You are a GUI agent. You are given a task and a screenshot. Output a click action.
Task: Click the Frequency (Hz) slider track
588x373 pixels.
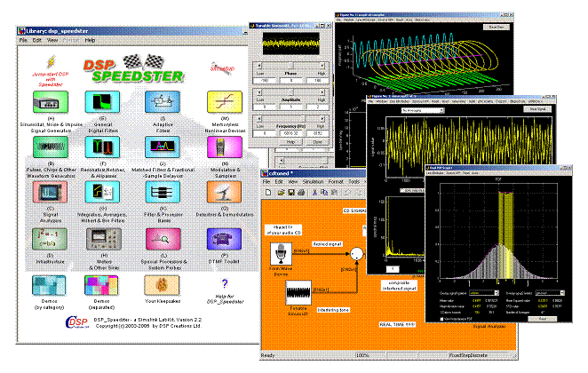[x=290, y=118]
